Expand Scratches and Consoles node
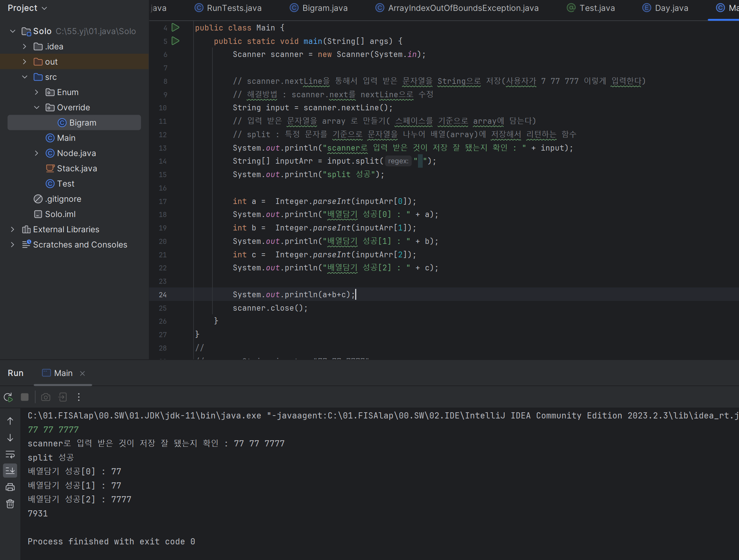 (13, 245)
